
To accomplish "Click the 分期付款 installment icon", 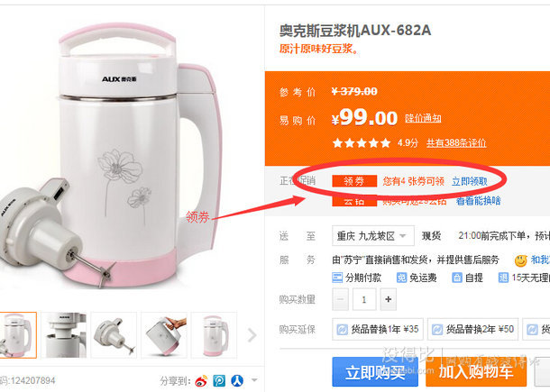I will point(337,278).
